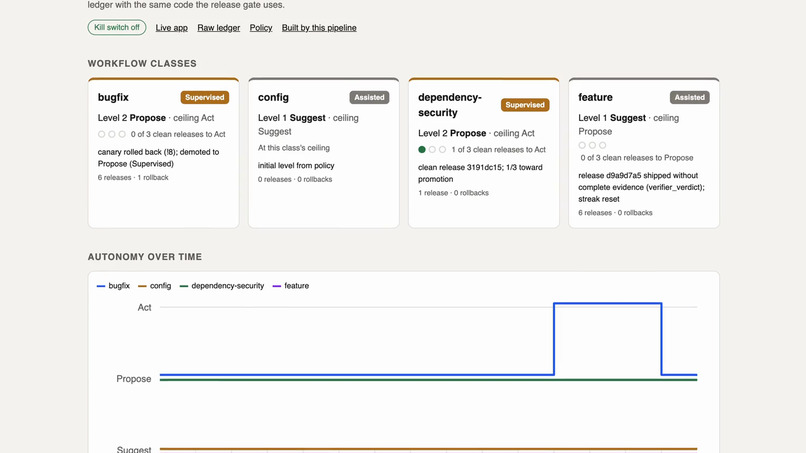Click '0 releases · 0 rollbacks' on the config card
This screenshot has width=806, height=453.
tap(295, 179)
